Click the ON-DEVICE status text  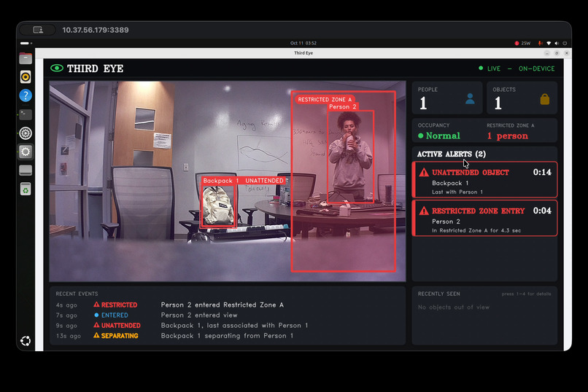536,68
